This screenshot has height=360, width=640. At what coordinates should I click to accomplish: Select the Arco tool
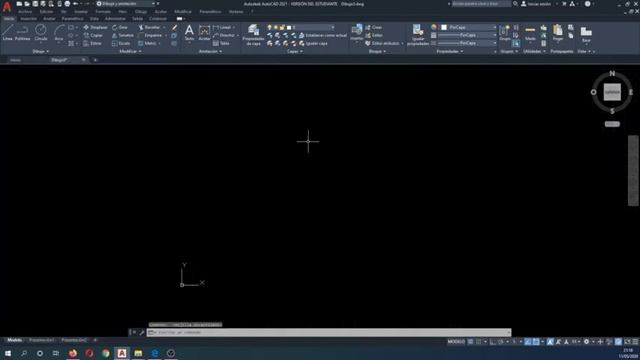coord(59,33)
